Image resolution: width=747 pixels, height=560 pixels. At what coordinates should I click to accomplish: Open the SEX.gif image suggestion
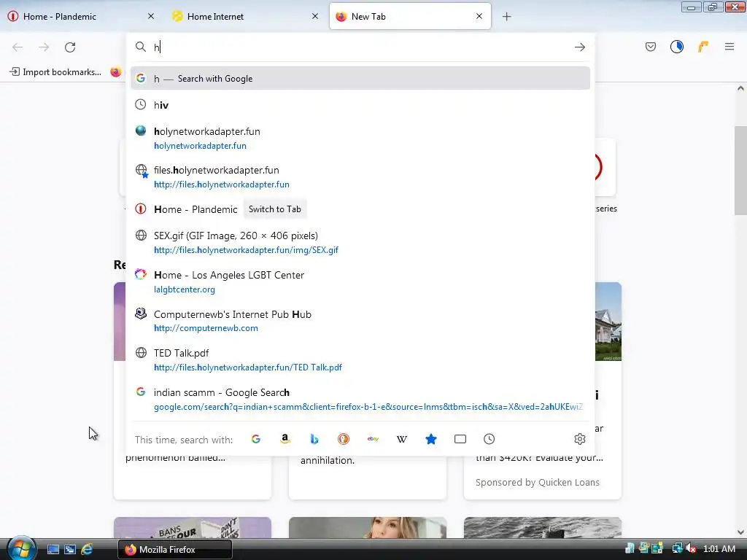click(360, 242)
